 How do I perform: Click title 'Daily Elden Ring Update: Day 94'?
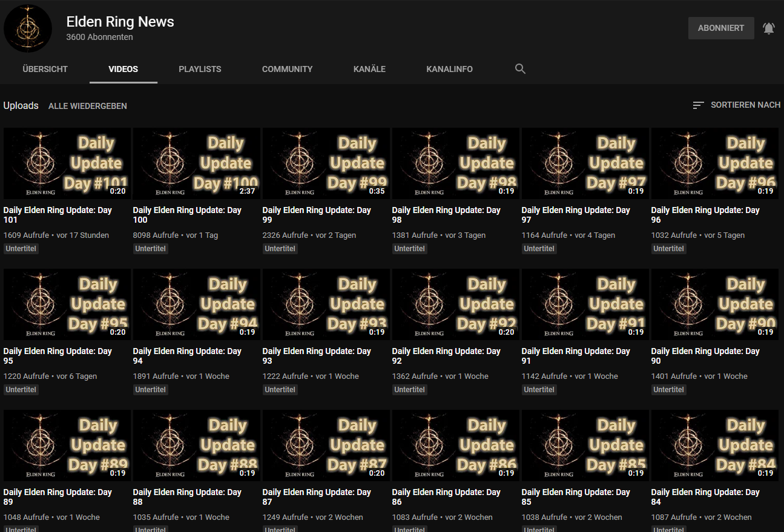(x=188, y=356)
